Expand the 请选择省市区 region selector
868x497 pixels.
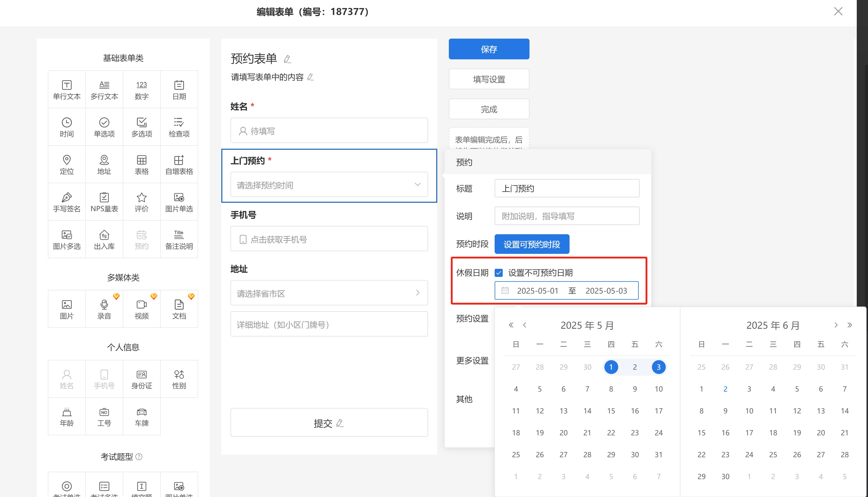[329, 293]
